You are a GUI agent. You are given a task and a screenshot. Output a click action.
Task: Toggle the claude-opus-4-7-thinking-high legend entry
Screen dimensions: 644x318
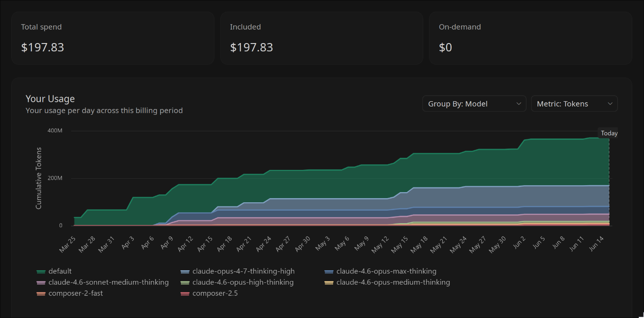pyautogui.click(x=237, y=271)
